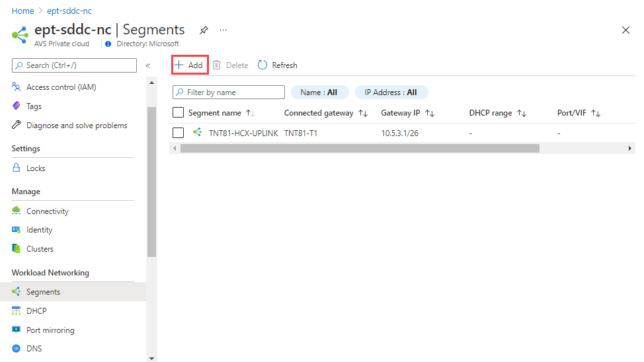Image resolution: width=644 pixels, height=362 pixels.
Task: Click the table scroll left arrow
Action: tap(175, 148)
